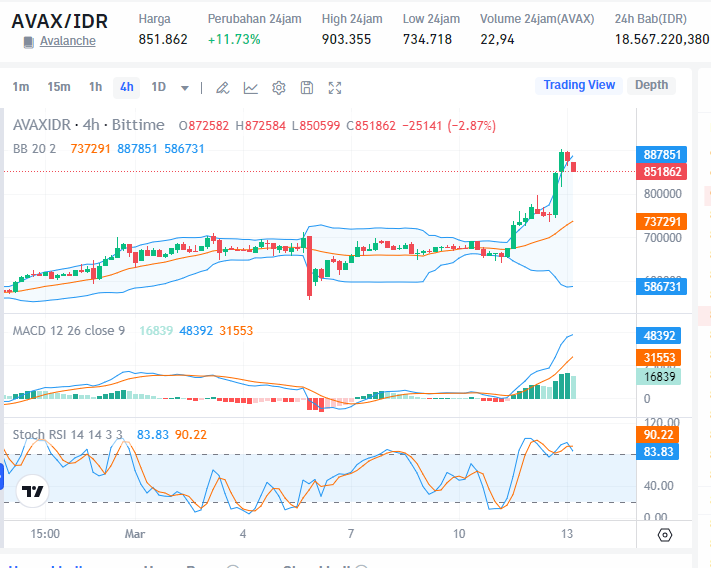Click the 16839 histogram axis label
Viewport: 711px width, 568px height.
659,377
